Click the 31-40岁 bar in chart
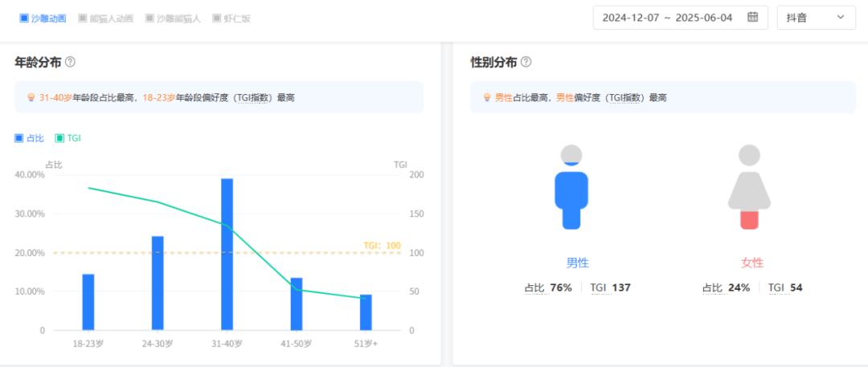This screenshot has height=367, width=868. [x=227, y=254]
